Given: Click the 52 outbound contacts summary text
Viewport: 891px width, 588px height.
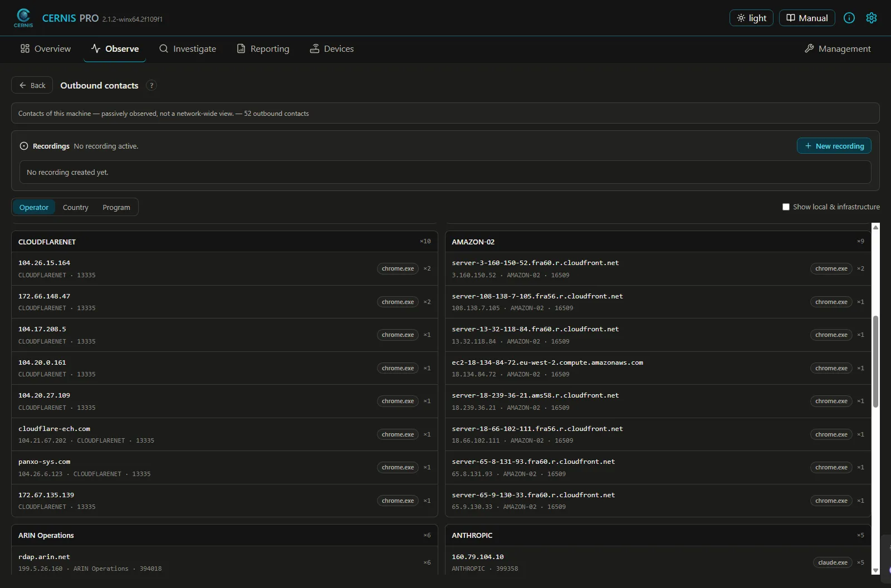Looking at the screenshot, I should (276, 114).
